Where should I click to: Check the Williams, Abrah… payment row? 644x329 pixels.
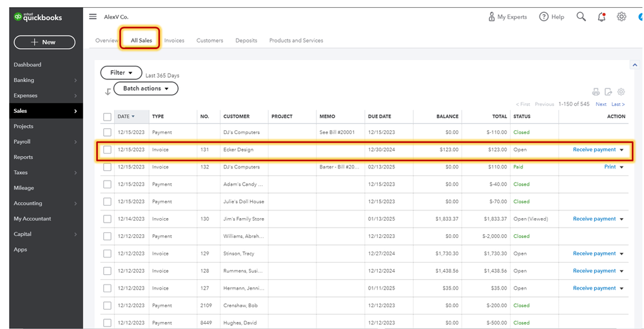point(107,236)
